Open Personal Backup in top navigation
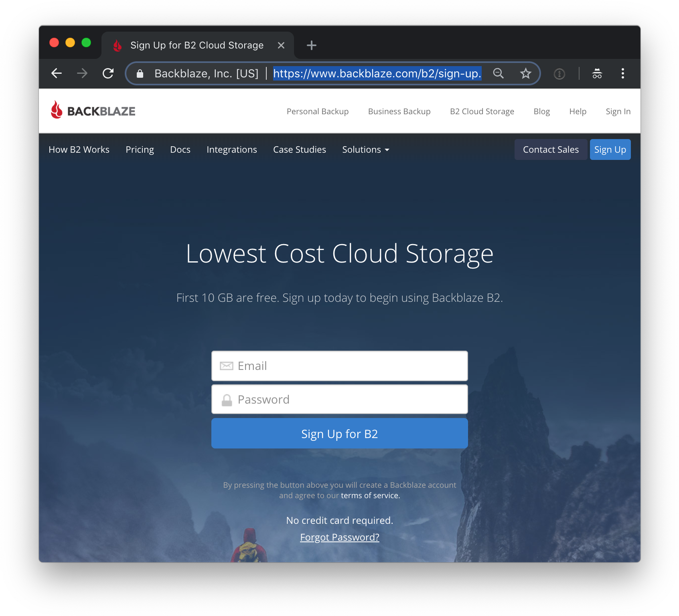The height and width of the screenshot is (616, 679). click(317, 111)
